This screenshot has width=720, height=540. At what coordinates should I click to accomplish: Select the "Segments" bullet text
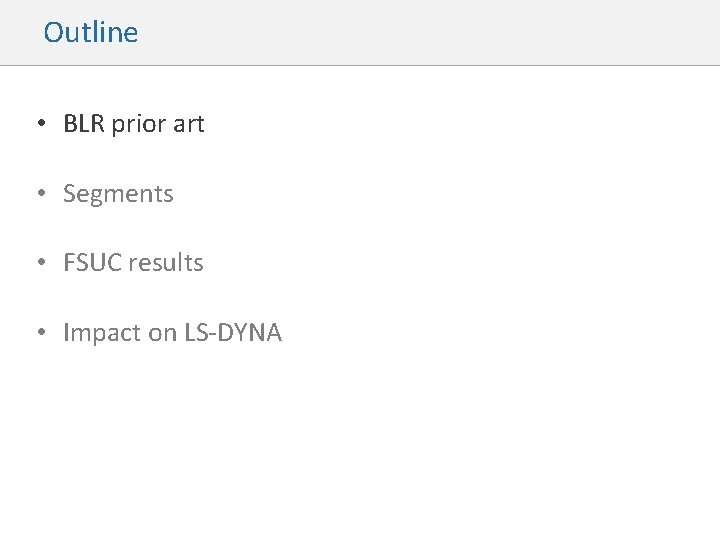(118, 194)
